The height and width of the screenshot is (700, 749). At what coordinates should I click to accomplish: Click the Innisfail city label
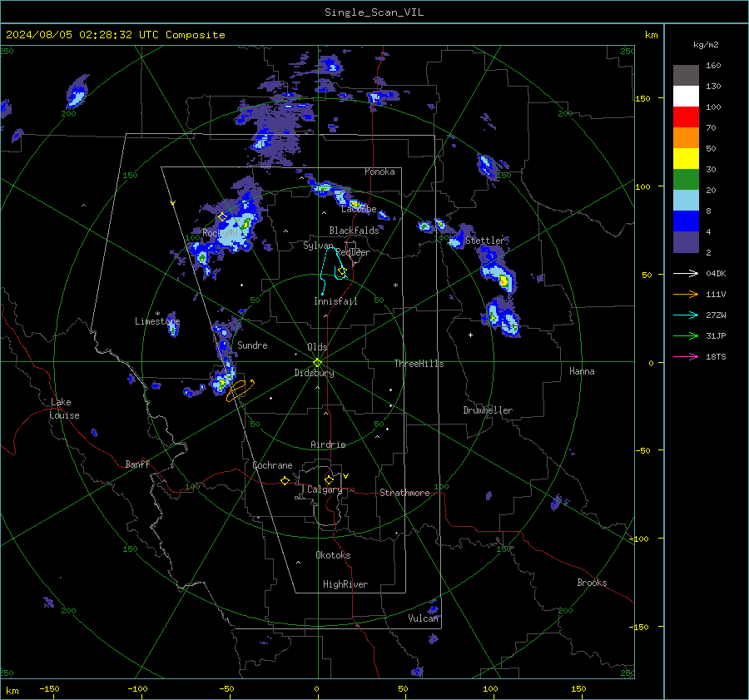(335, 301)
